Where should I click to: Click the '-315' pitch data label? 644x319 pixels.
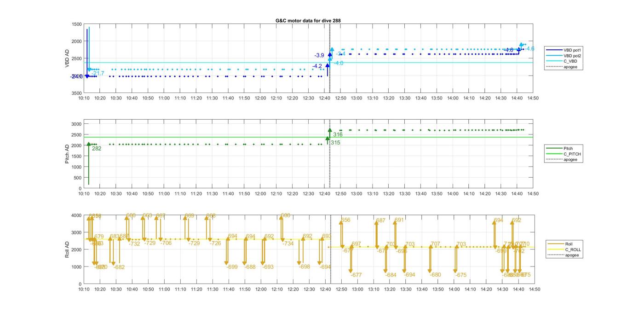coord(335,143)
